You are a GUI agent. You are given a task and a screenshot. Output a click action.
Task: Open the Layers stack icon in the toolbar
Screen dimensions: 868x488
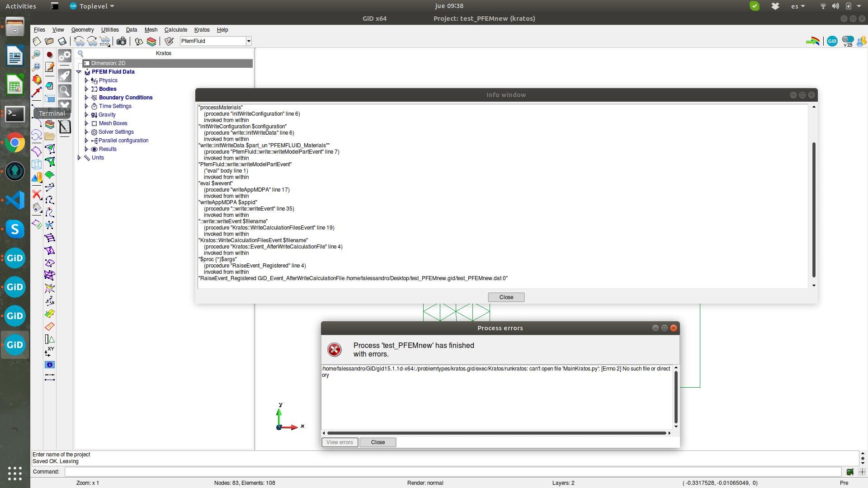coord(151,41)
